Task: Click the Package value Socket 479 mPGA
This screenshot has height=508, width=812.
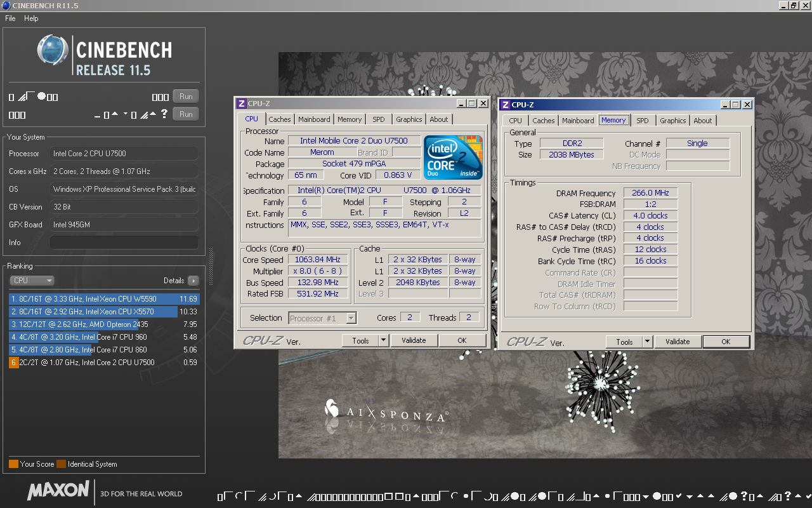Action: [354, 164]
